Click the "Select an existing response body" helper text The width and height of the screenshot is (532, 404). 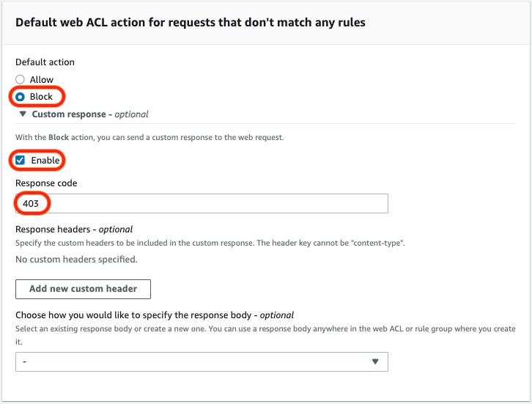pos(264,329)
